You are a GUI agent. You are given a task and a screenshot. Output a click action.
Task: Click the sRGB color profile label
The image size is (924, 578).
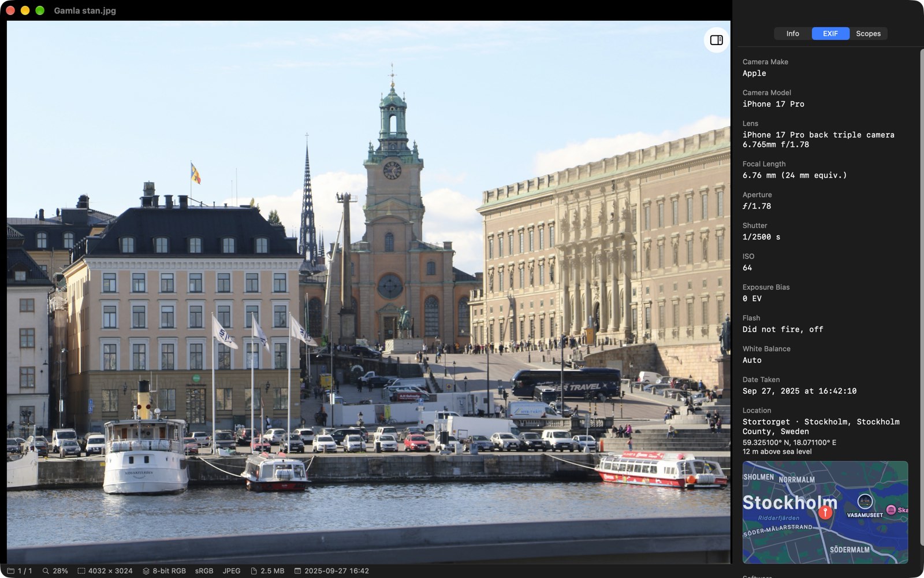click(204, 570)
